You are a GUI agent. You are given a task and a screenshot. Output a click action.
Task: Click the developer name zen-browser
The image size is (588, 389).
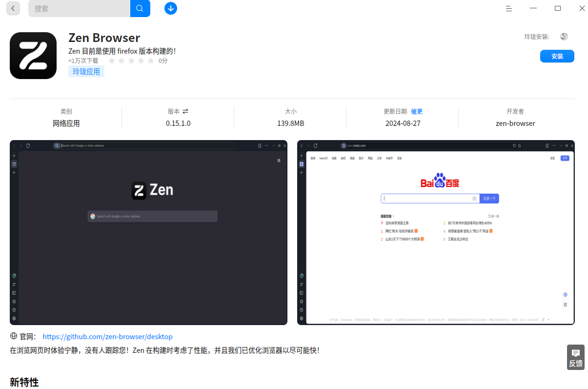click(x=515, y=123)
